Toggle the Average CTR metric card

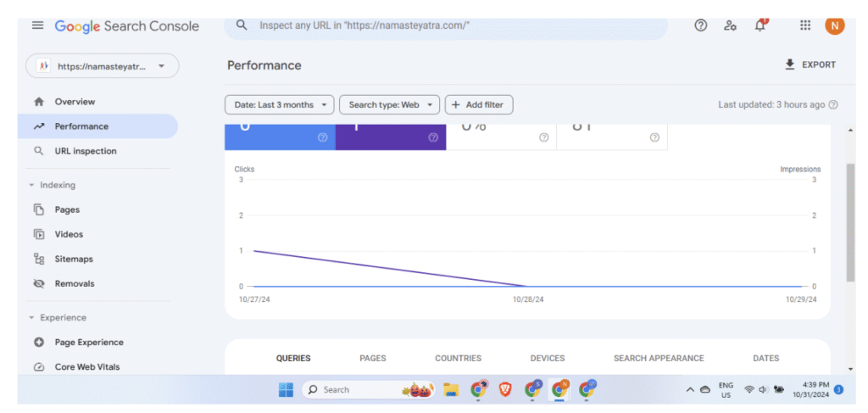pos(500,135)
